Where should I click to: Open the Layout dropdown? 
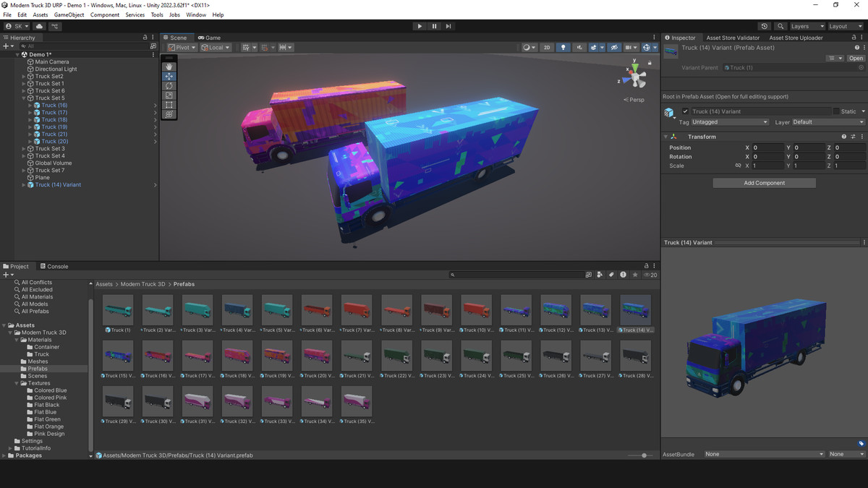pyautogui.click(x=846, y=26)
